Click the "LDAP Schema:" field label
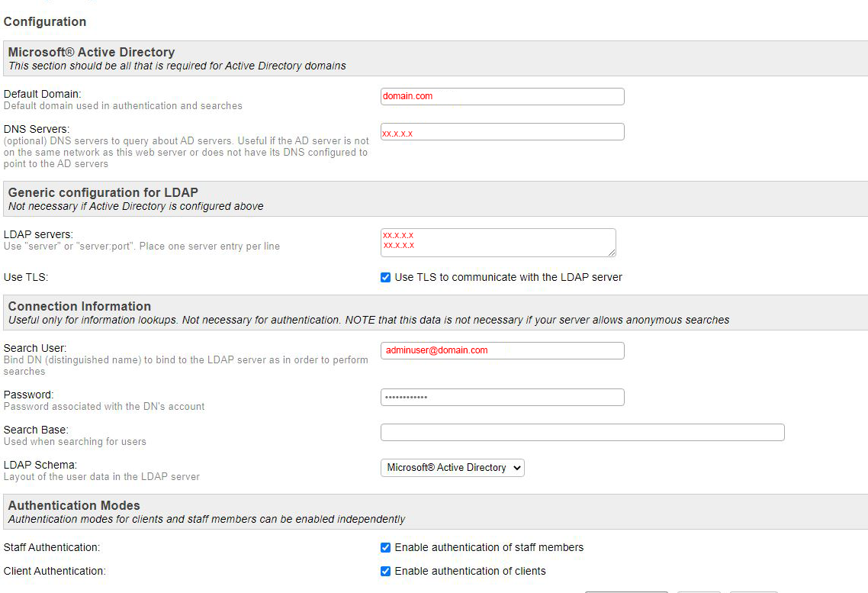This screenshot has height=593, width=868. click(40, 465)
